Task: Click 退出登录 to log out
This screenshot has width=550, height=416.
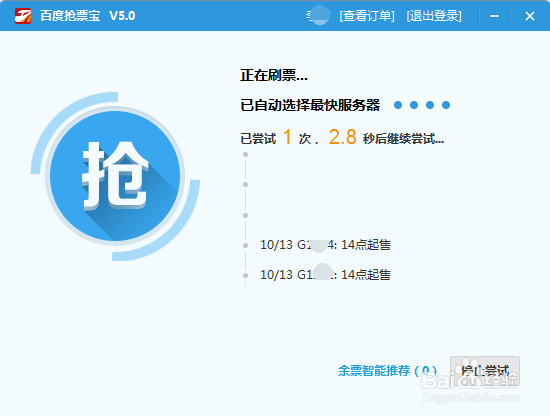Action: pos(434,16)
